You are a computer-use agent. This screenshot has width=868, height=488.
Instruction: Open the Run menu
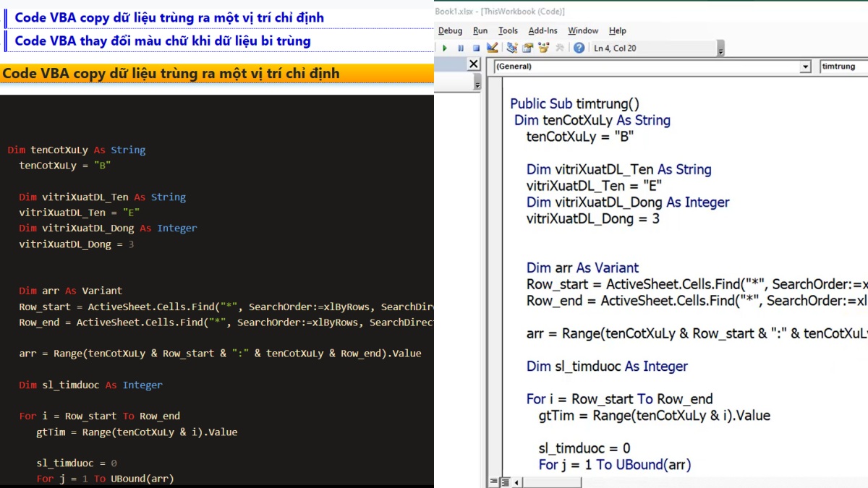[x=480, y=30]
